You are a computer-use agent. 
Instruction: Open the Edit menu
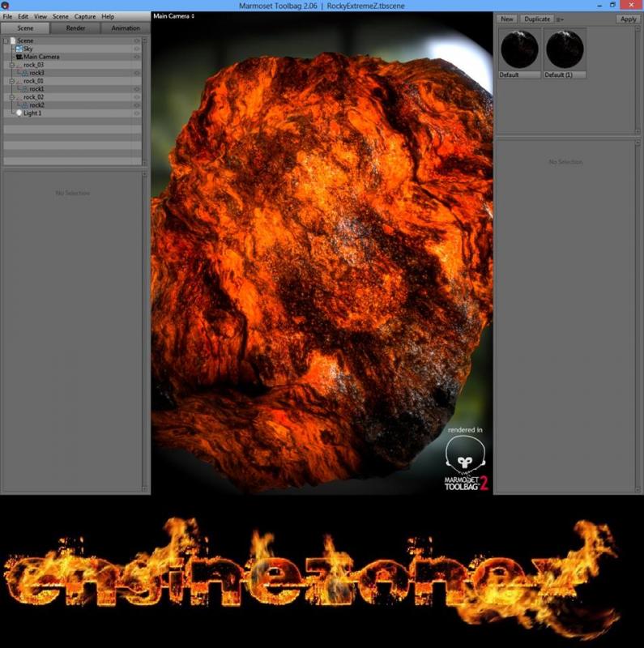(23, 16)
